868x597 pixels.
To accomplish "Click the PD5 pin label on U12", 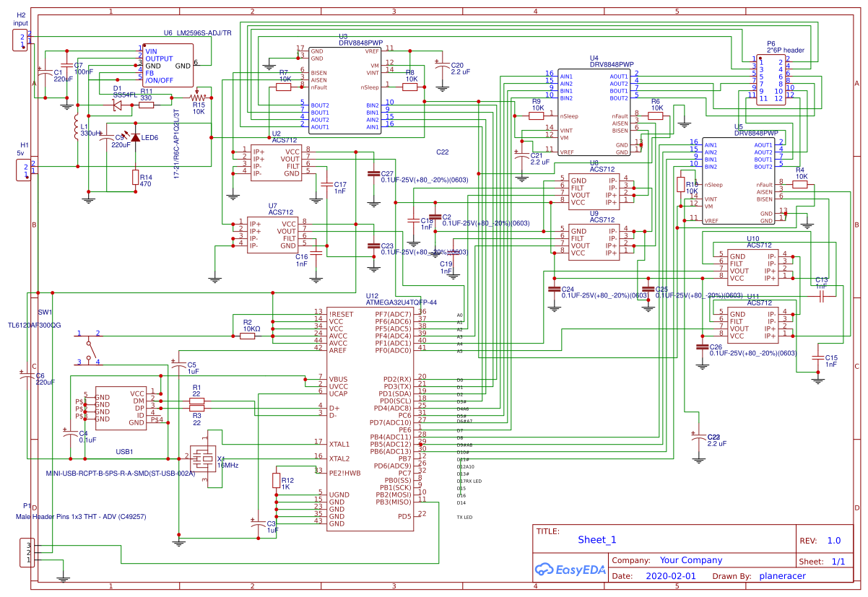I will [404, 515].
